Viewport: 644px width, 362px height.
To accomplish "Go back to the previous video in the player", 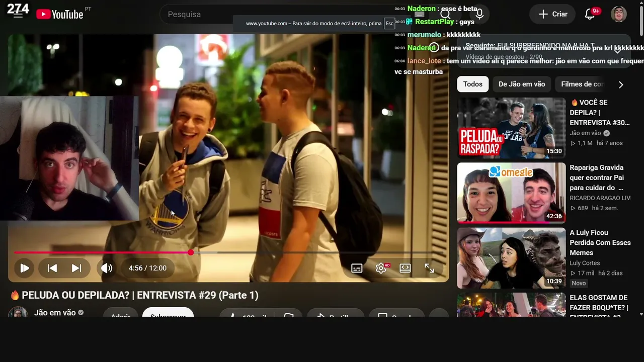I will [52, 268].
